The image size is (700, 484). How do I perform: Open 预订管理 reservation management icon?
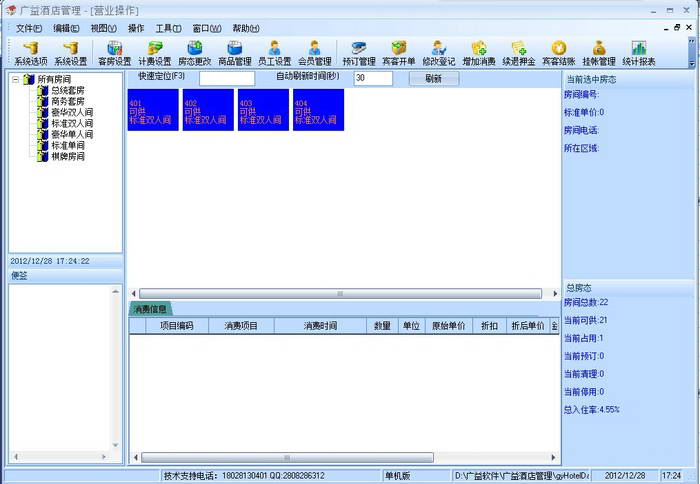click(359, 54)
